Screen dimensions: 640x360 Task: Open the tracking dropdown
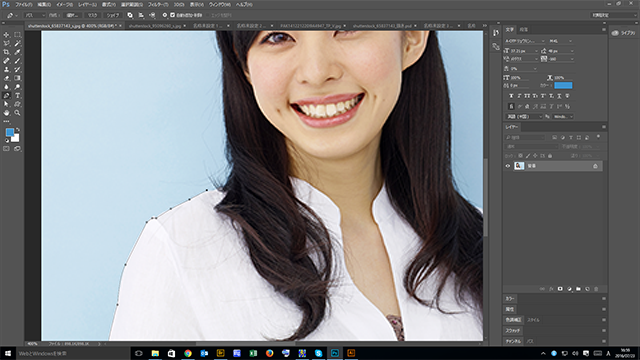click(561, 59)
